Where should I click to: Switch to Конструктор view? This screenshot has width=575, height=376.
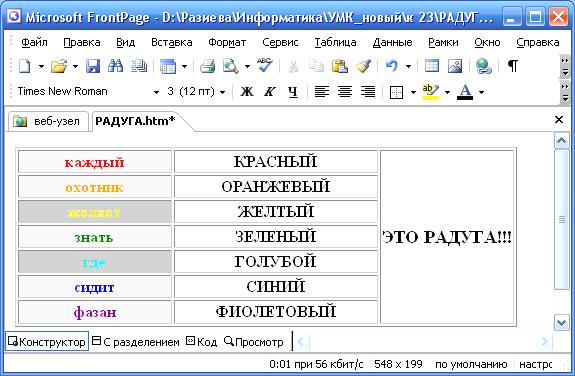click(47, 342)
